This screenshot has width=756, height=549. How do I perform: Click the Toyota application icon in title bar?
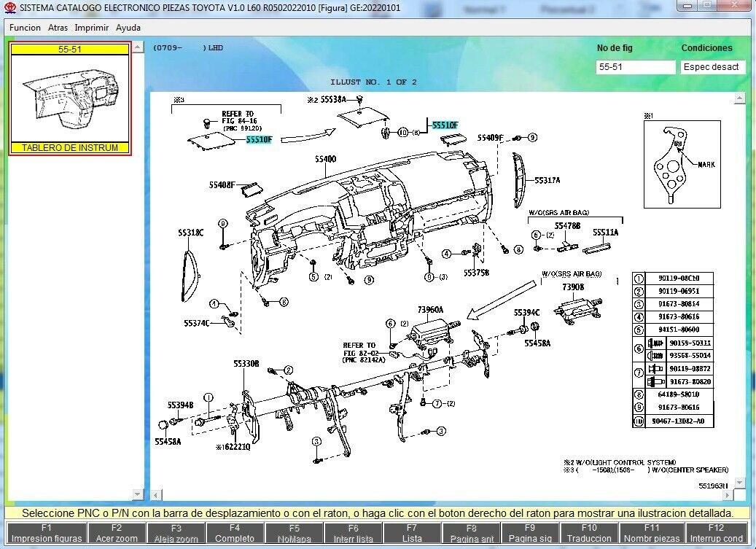tap(9, 7)
